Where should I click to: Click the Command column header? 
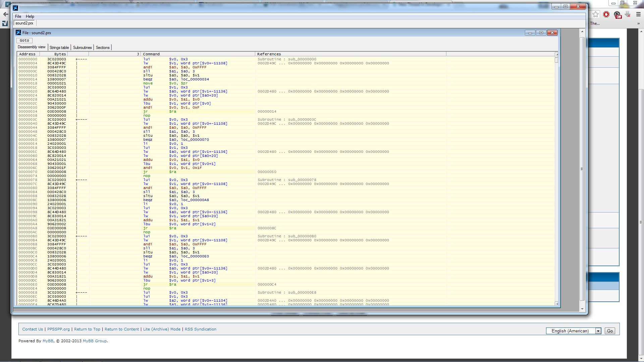tap(151, 54)
